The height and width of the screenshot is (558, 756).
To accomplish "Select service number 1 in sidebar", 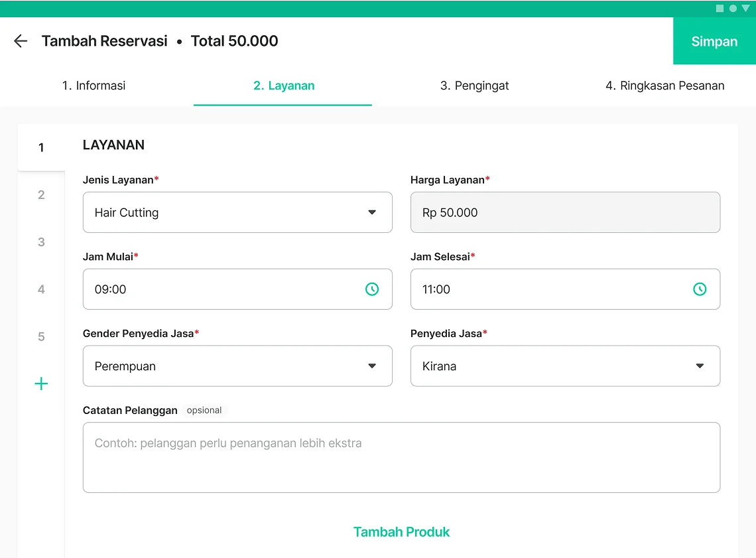I will (x=42, y=147).
